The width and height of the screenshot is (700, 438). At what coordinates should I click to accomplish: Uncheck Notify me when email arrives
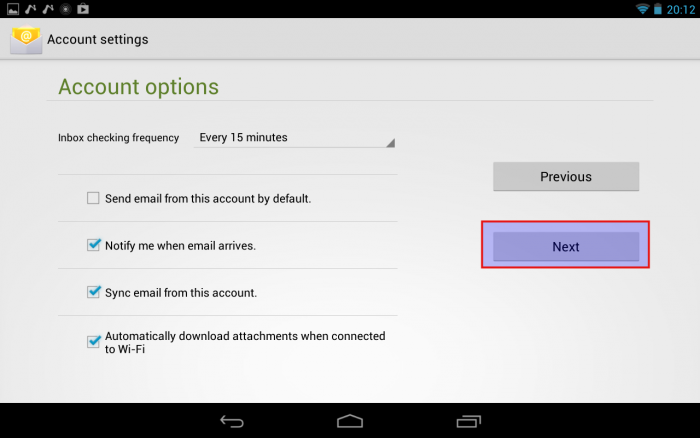[93, 245]
